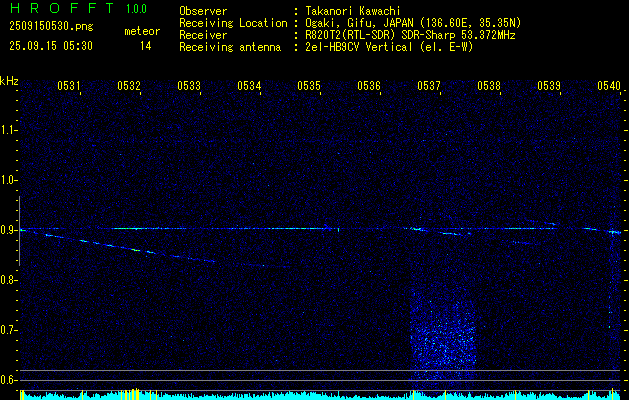Screen dimensions: 629x400
Task: Select the filename 2509150530.png
Action: 51,27
